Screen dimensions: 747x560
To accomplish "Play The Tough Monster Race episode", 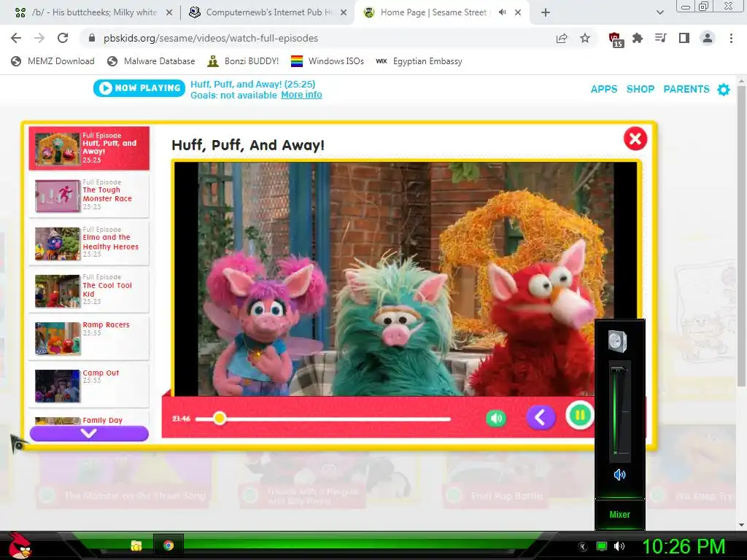I will [x=89, y=195].
